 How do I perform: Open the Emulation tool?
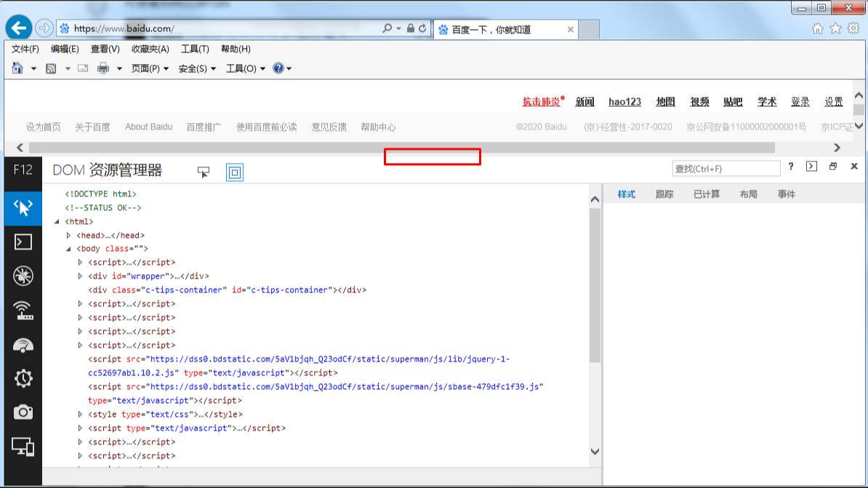23,447
